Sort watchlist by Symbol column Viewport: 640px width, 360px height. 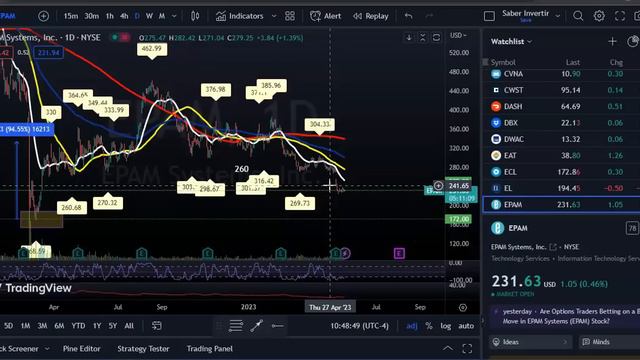point(503,62)
